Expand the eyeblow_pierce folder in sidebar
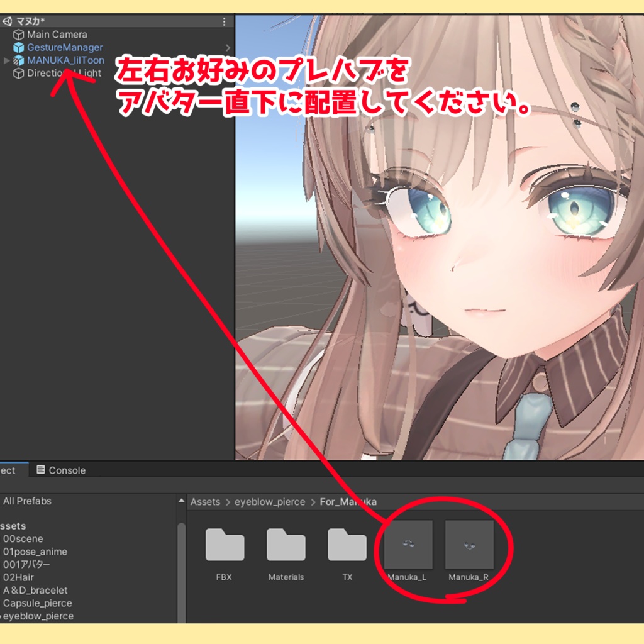 click(x=3, y=616)
